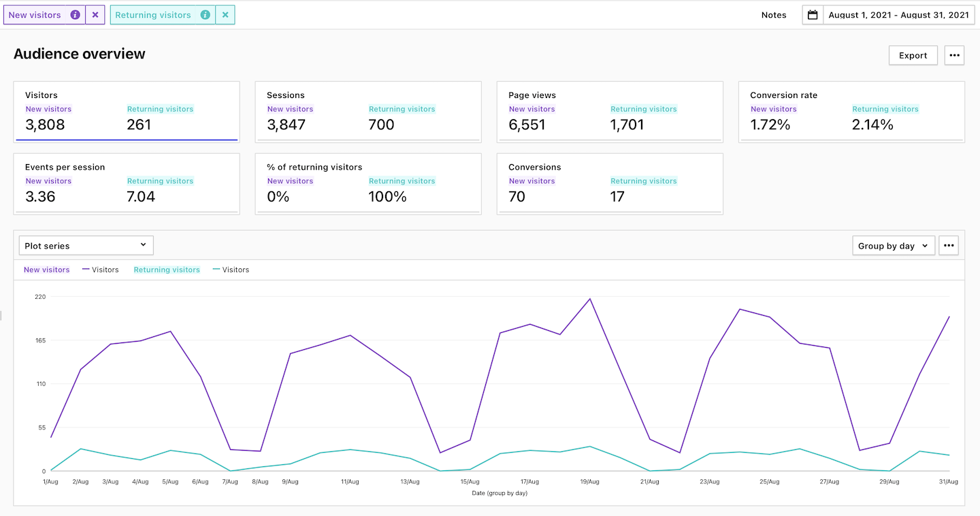Select the Conversions metric card

tap(610, 184)
